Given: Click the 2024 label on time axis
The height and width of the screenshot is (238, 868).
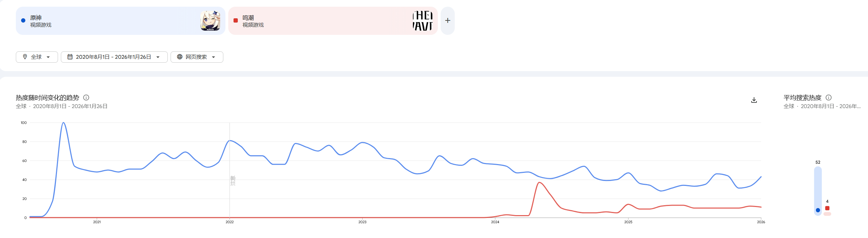Looking at the screenshot, I should (495, 222).
